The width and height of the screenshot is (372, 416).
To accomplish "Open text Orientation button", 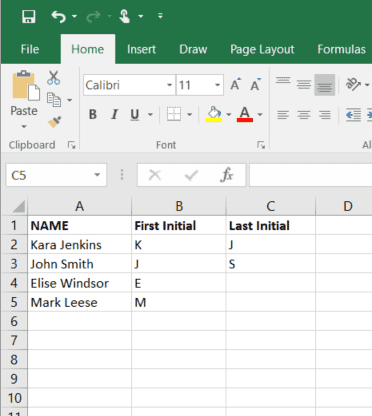I will click(x=353, y=84).
